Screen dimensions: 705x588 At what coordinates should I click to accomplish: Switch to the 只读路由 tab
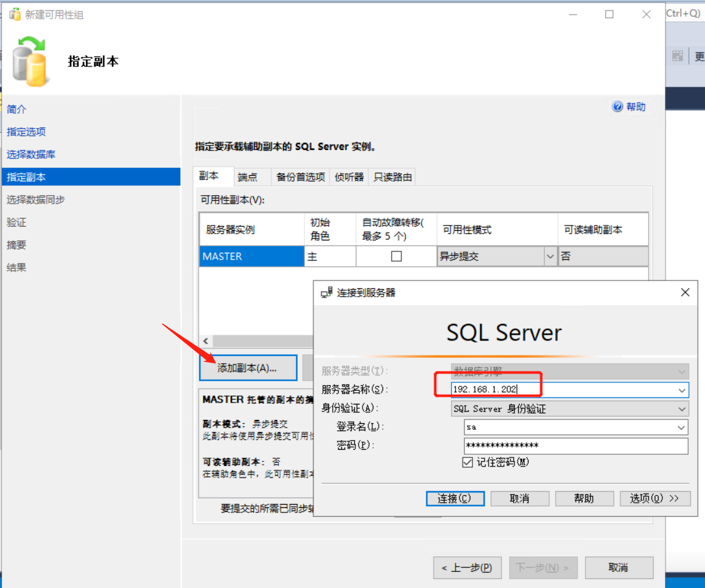pos(392,177)
